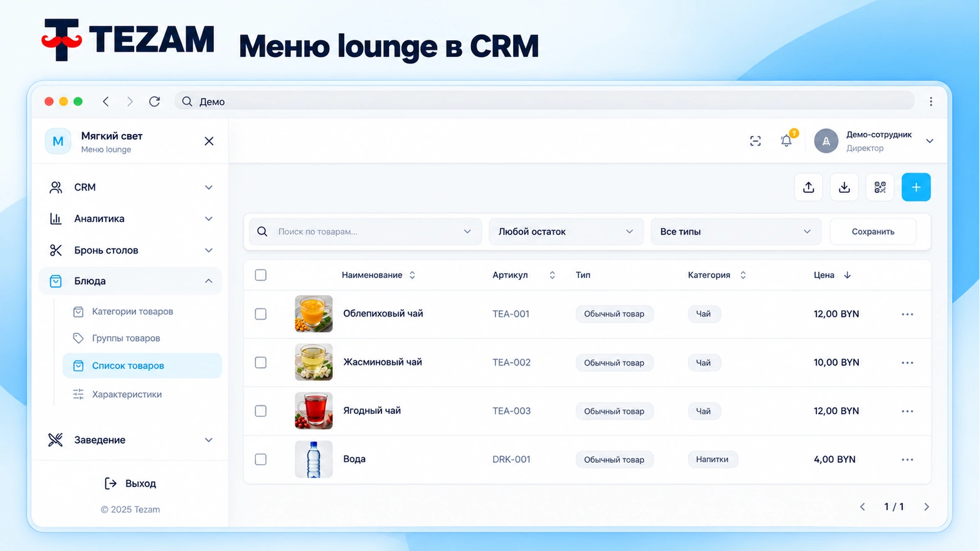The image size is (980, 551).
Task: Open the browser three-dot menu
Action: tap(930, 102)
